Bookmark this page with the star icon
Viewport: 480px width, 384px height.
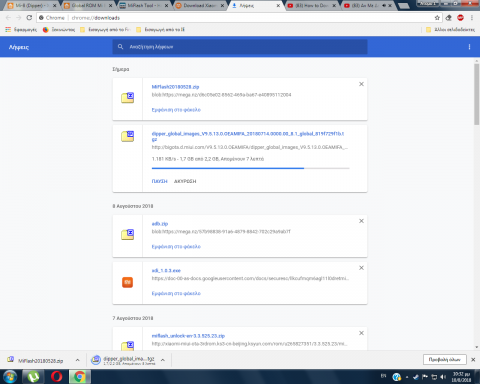437,18
